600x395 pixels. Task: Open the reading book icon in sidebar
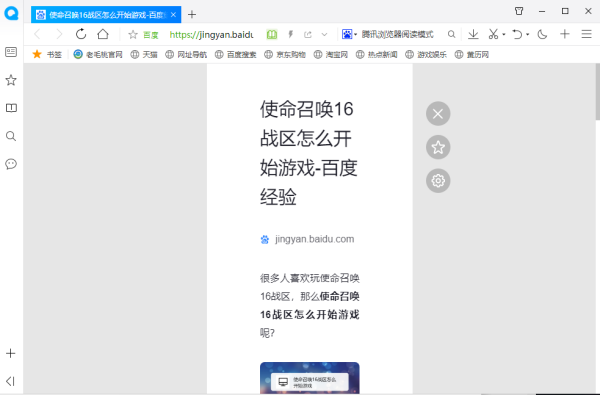click(11, 108)
